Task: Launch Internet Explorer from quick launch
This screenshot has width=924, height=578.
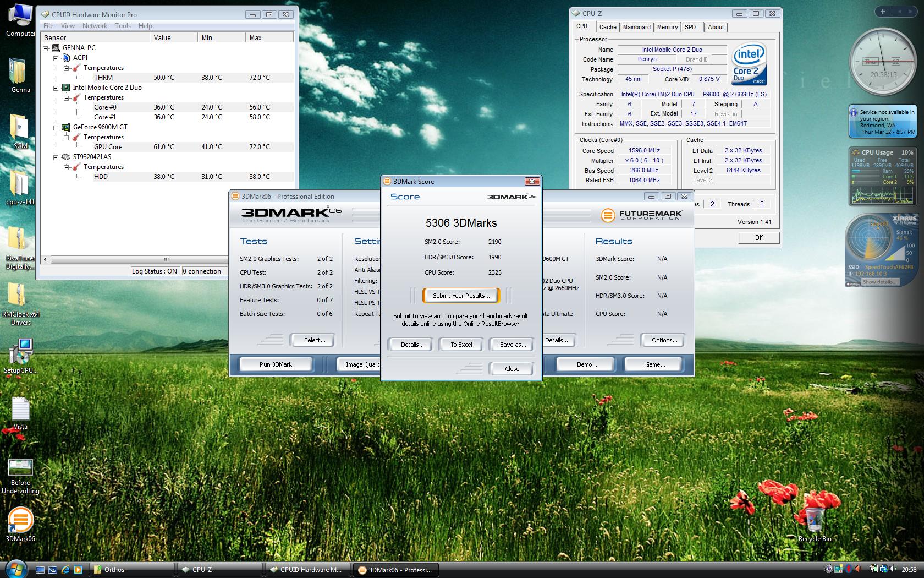Action: point(65,570)
